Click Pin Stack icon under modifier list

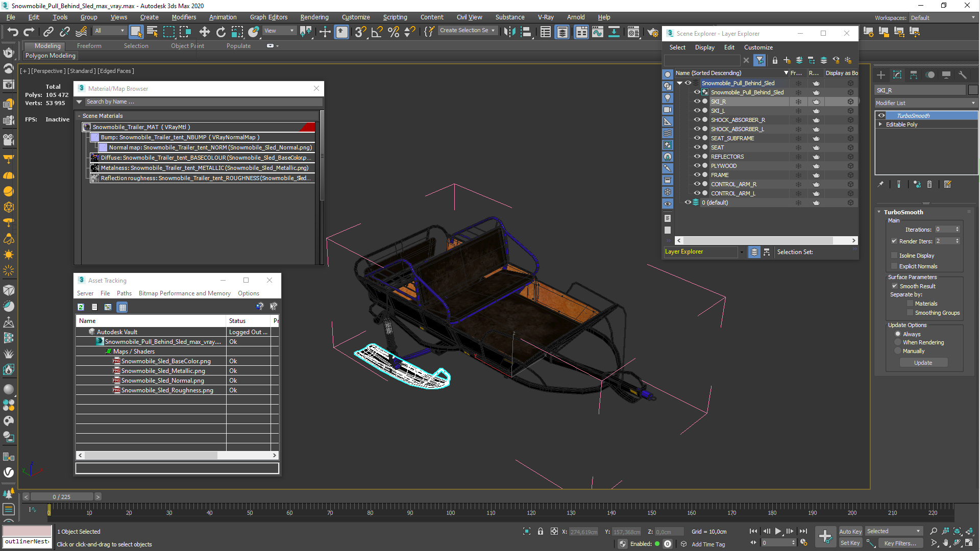[x=880, y=185]
